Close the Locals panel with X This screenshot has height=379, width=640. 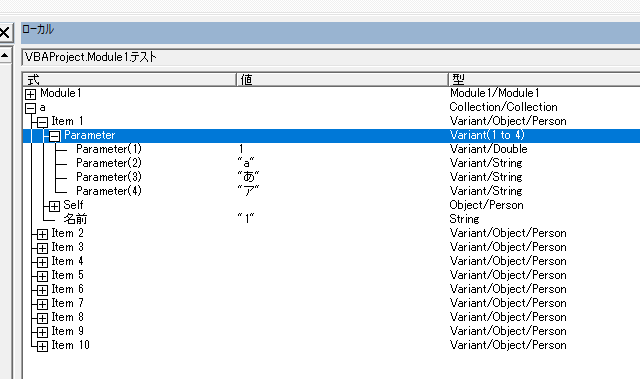click(x=4, y=32)
